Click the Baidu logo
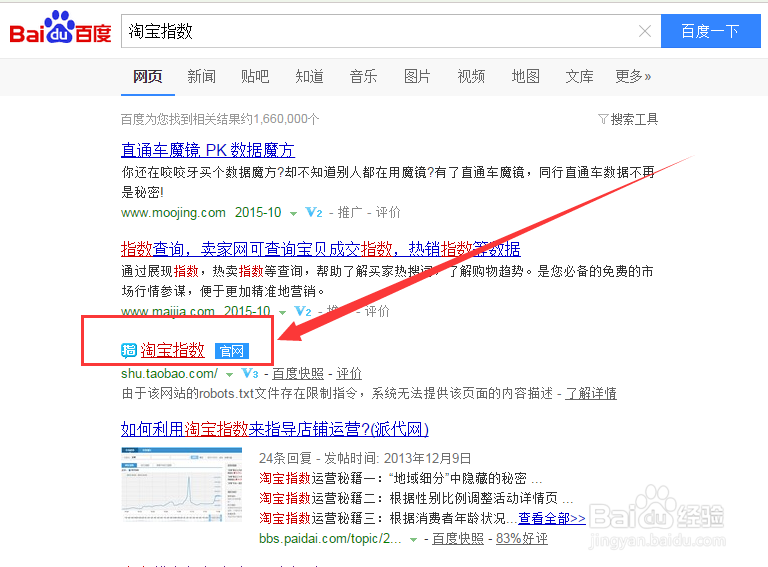The height and width of the screenshot is (567, 768). pyautogui.click(x=60, y=28)
